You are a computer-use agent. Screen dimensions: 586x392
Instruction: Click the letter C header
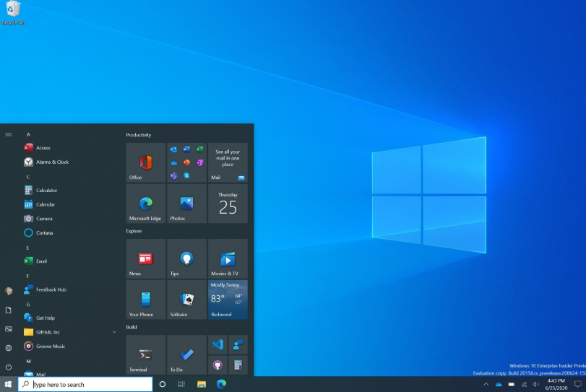tap(28, 177)
